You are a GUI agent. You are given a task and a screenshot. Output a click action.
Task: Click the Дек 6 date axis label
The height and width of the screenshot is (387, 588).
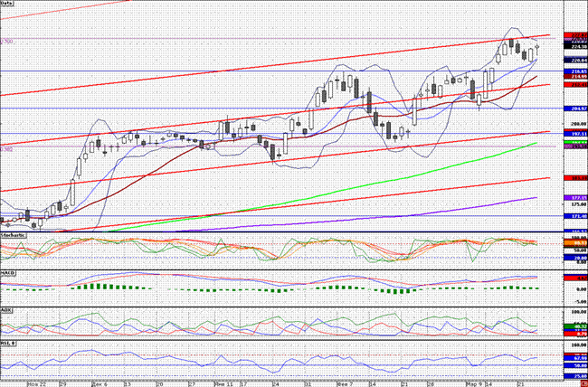click(100, 382)
